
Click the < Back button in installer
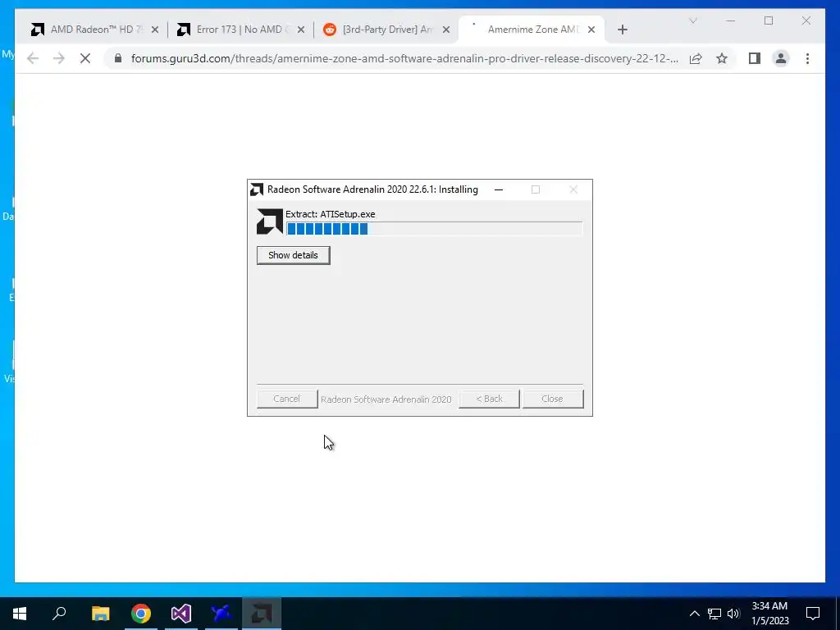(x=489, y=399)
